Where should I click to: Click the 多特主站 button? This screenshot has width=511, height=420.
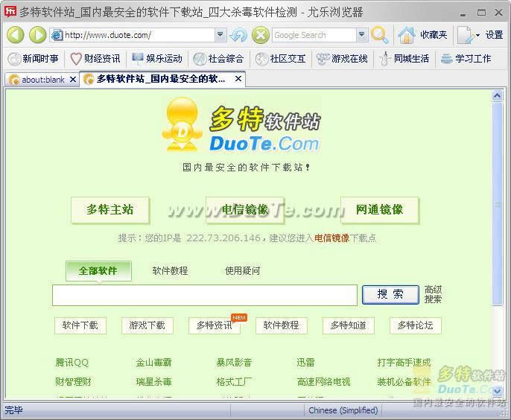(110, 210)
